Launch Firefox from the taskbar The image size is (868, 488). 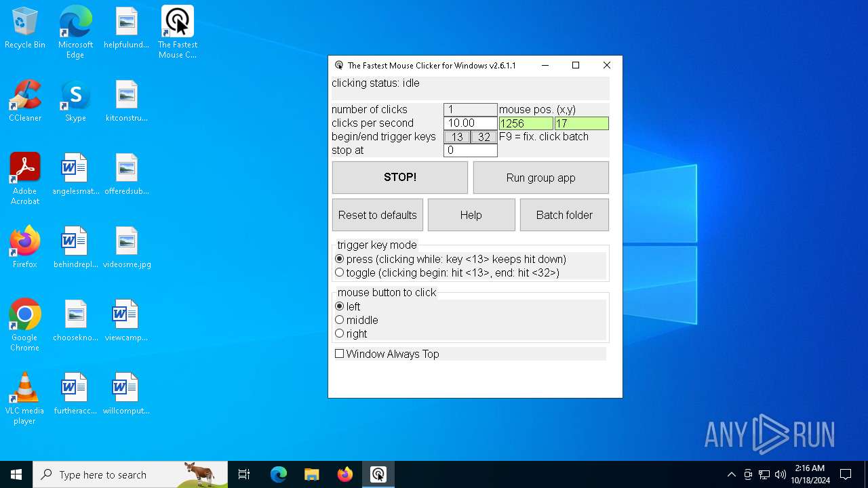click(x=344, y=474)
